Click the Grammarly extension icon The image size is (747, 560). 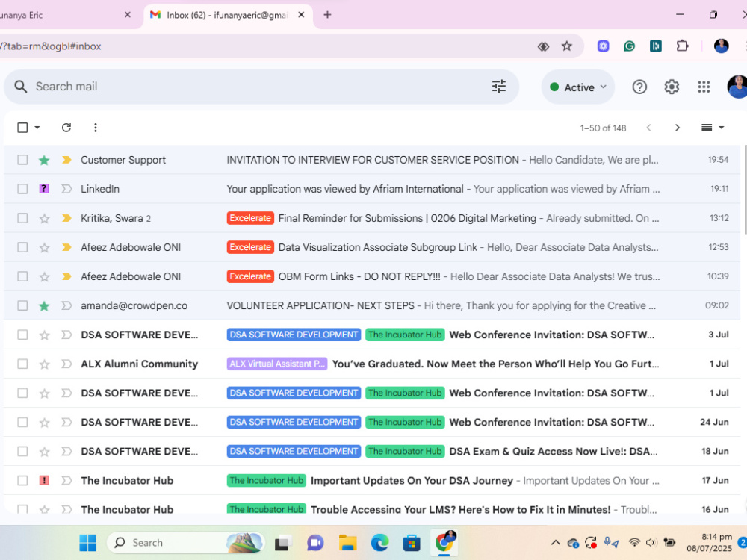point(629,46)
